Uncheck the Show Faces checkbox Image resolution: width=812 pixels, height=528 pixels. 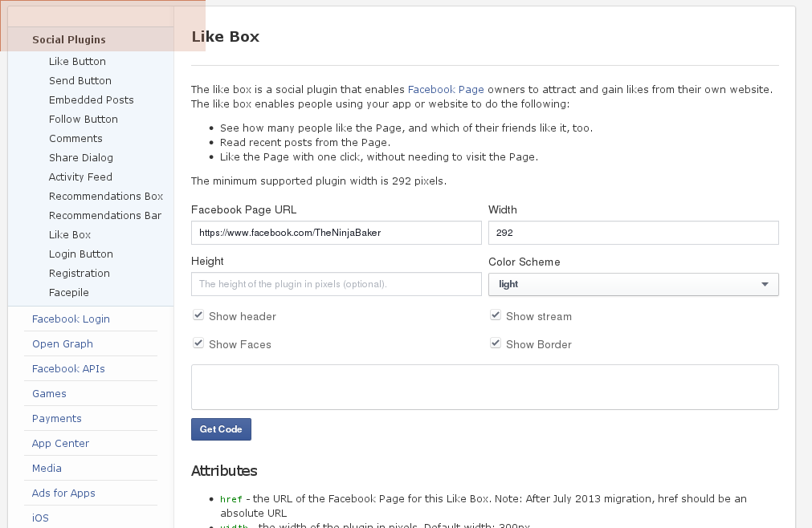(x=198, y=343)
